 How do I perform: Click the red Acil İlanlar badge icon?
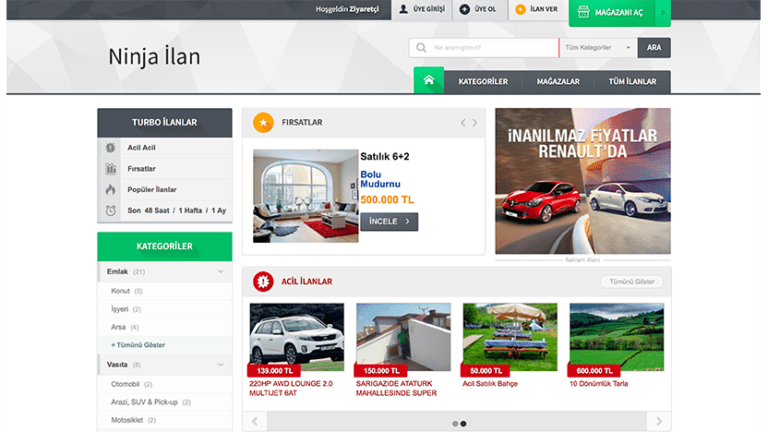tap(263, 282)
